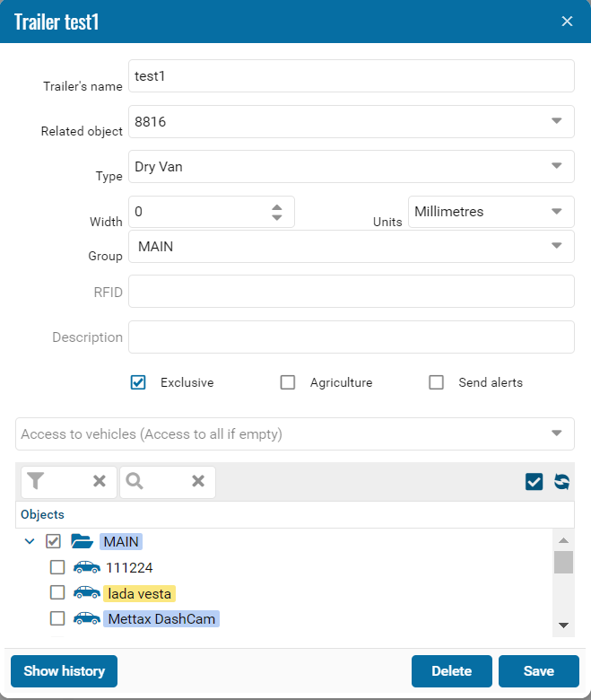
Task: Click the magnifier search icon
Action: (135, 482)
